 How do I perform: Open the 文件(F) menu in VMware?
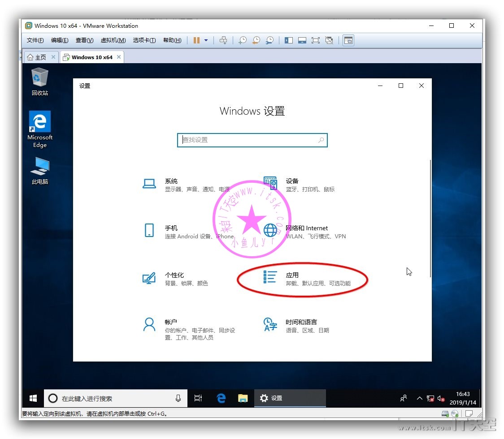click(35, 40)
